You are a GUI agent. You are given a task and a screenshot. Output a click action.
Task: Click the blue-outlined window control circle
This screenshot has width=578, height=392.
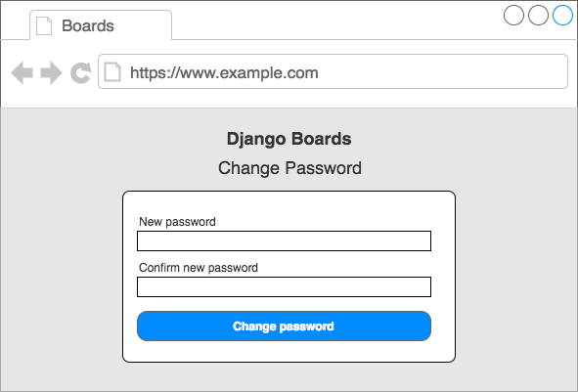coord(563,16)
